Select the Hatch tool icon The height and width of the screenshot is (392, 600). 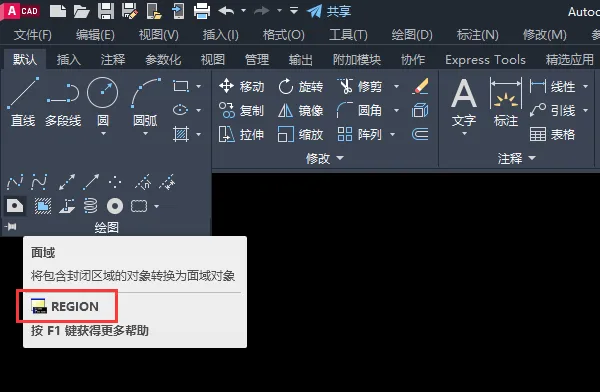pos(181,134)
